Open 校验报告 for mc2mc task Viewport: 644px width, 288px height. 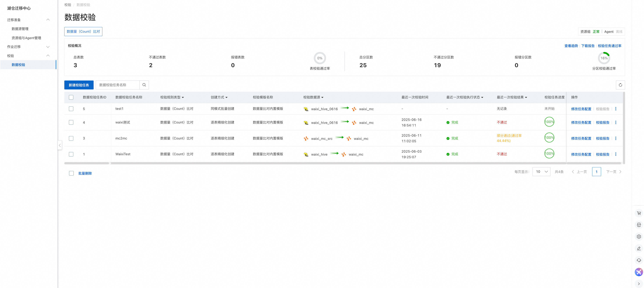(x=602, y=138)
